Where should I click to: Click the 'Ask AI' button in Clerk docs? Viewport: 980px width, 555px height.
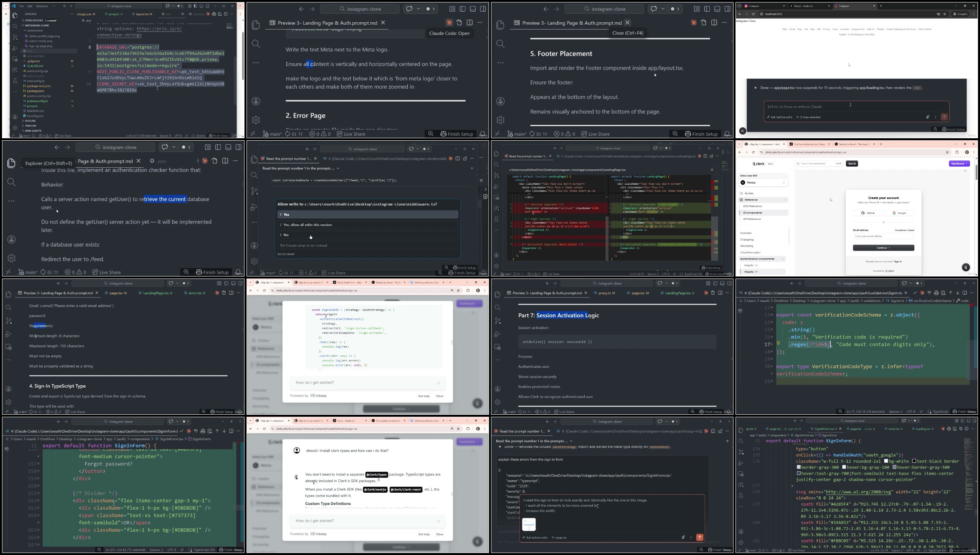(x=852, y=164)
